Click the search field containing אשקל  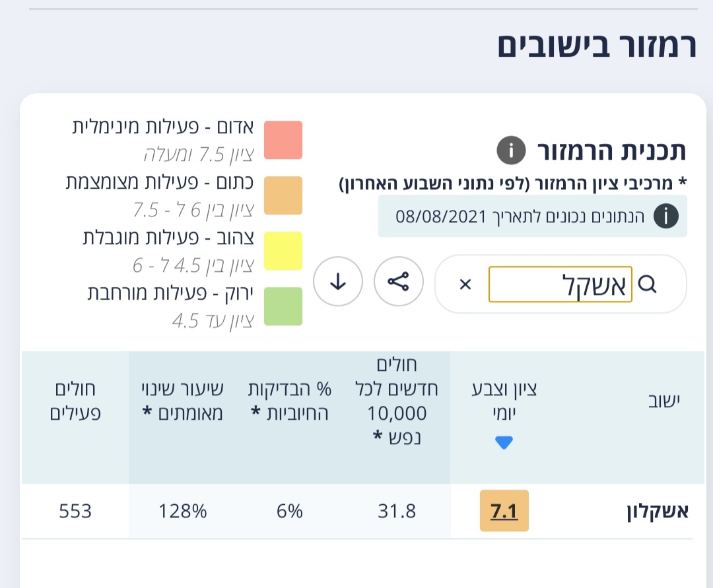click(x=560, y=284)
